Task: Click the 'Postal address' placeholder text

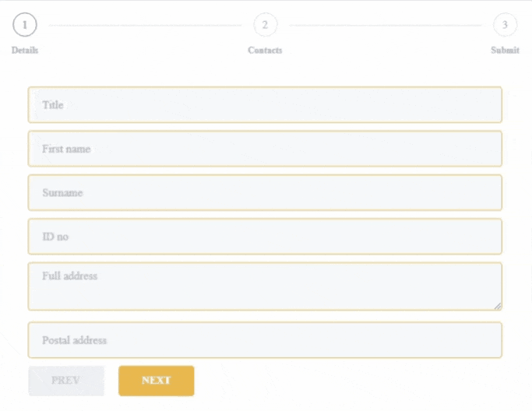Action: [x=74, y=340]
